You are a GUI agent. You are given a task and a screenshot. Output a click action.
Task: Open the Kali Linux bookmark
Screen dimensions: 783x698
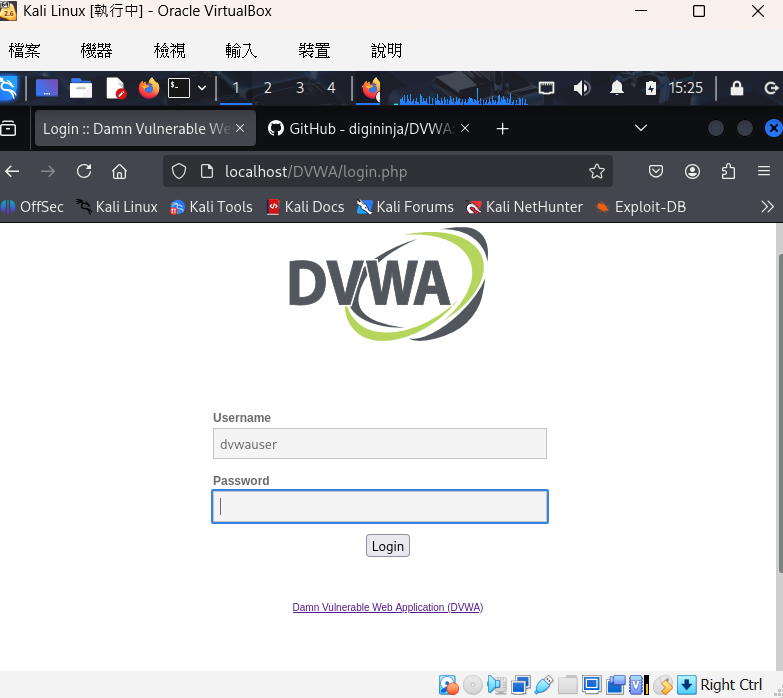117,207
